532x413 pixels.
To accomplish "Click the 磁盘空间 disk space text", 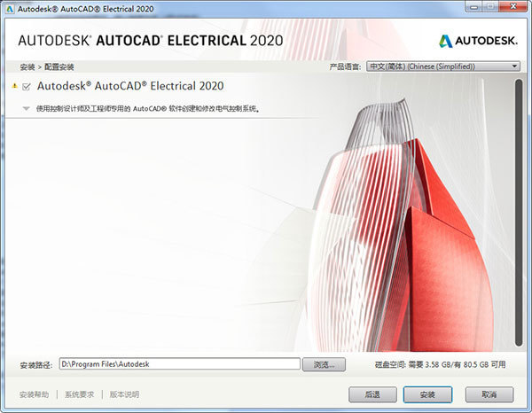I will 440,364.
